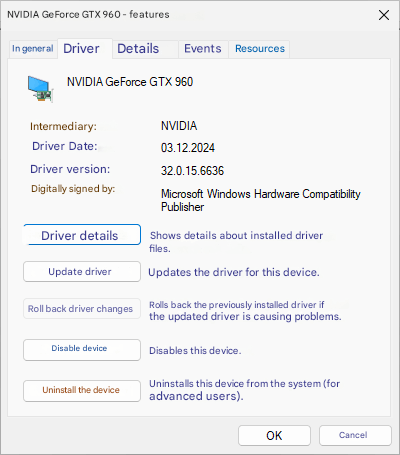Image resolution: width=400 pixels, height=455 pixels.
Task: Click the Driver details button
Action: (82, 235)
